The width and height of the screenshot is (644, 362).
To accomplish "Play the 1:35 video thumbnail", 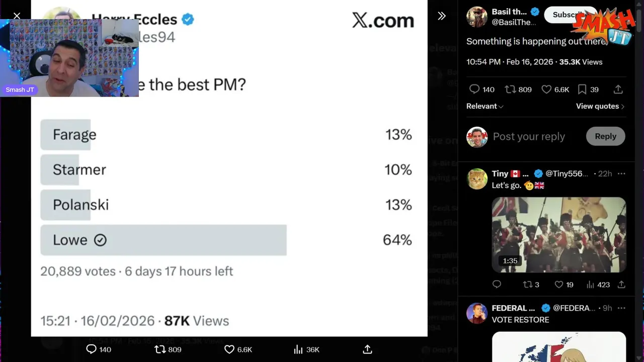I will click(558, 235).
